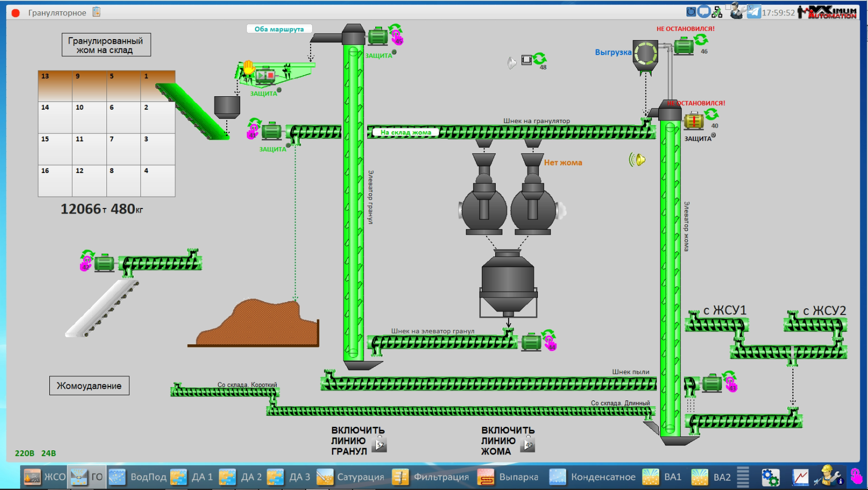
Task: Click the yellow alarm speaker icon
Action: pyautogui.click(x=637, y=160)
